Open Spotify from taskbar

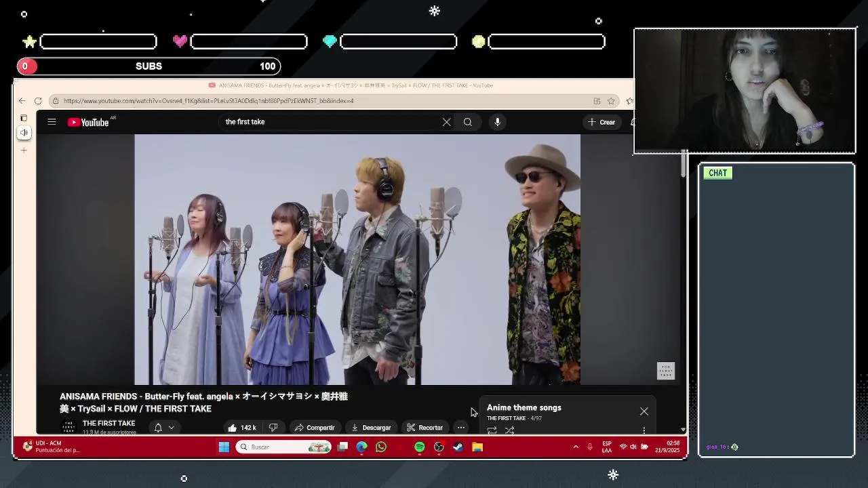420,447
